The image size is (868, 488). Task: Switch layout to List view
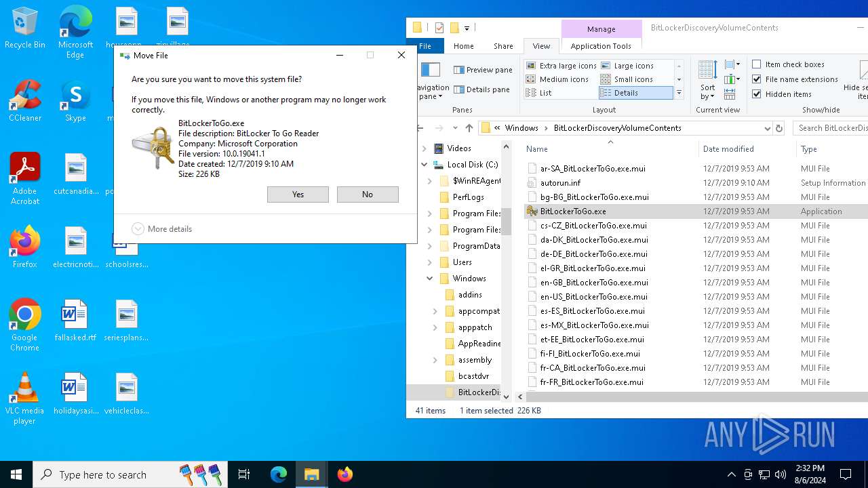pos(539,93)
